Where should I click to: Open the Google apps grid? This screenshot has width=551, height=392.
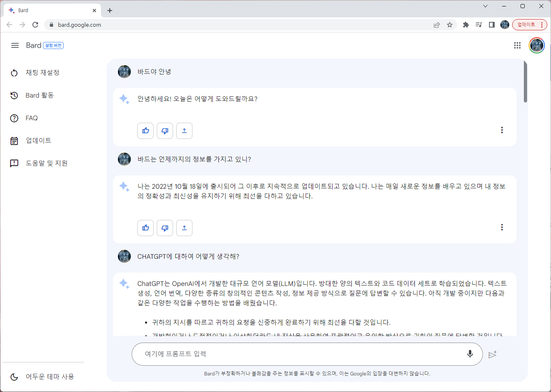[x=517, y=45]
